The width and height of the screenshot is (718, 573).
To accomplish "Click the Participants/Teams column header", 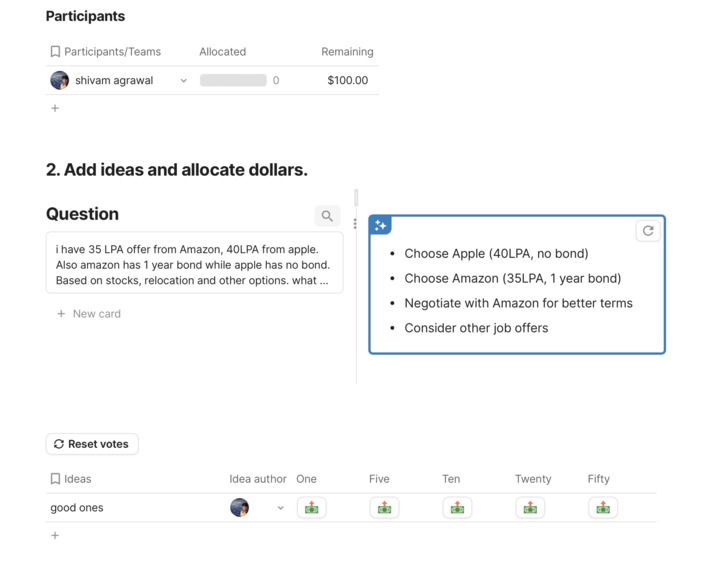I will click(112, 52).
